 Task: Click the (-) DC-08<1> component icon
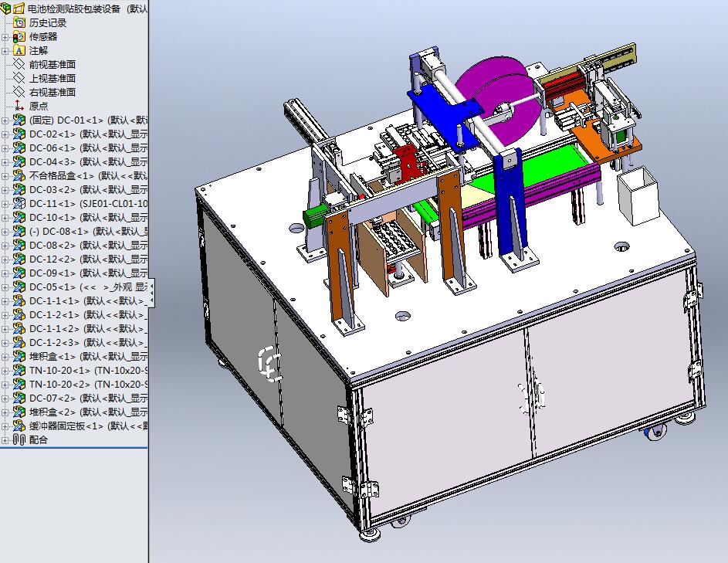click(19, 232)
